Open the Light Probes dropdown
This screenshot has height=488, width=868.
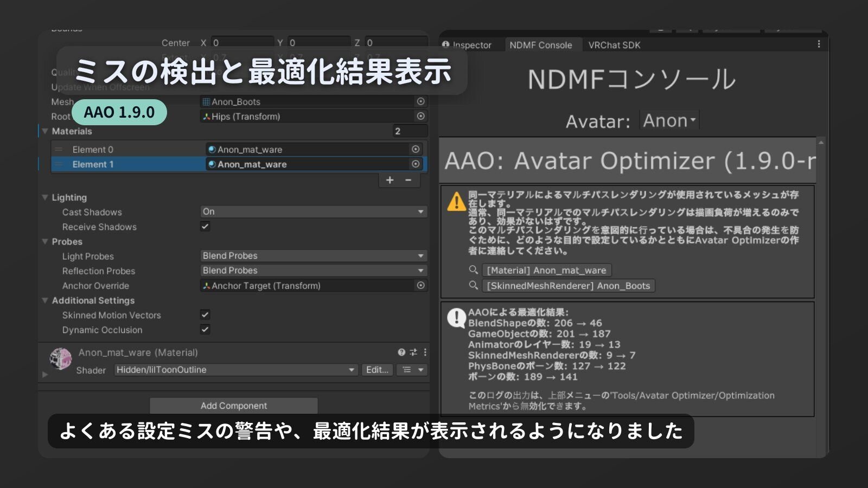pos(313,255)
